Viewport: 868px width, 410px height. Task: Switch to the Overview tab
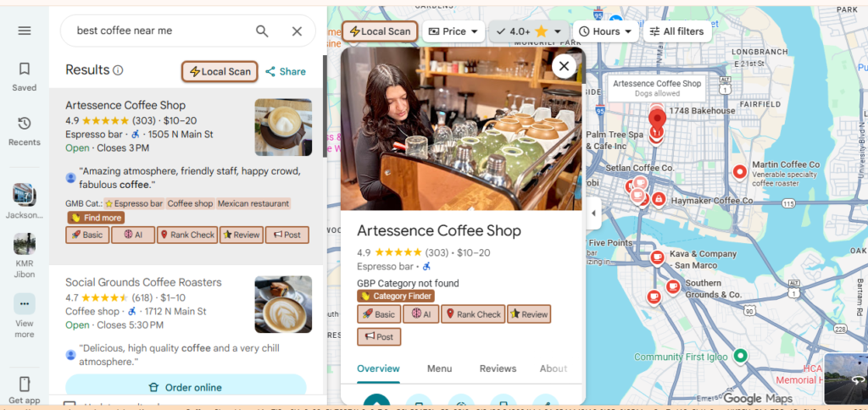378,368
